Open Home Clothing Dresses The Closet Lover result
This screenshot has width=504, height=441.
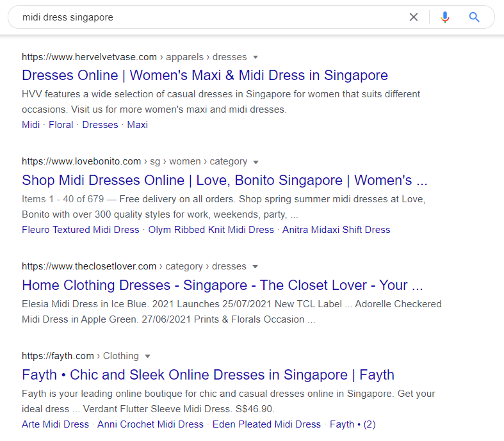point(222,285)
